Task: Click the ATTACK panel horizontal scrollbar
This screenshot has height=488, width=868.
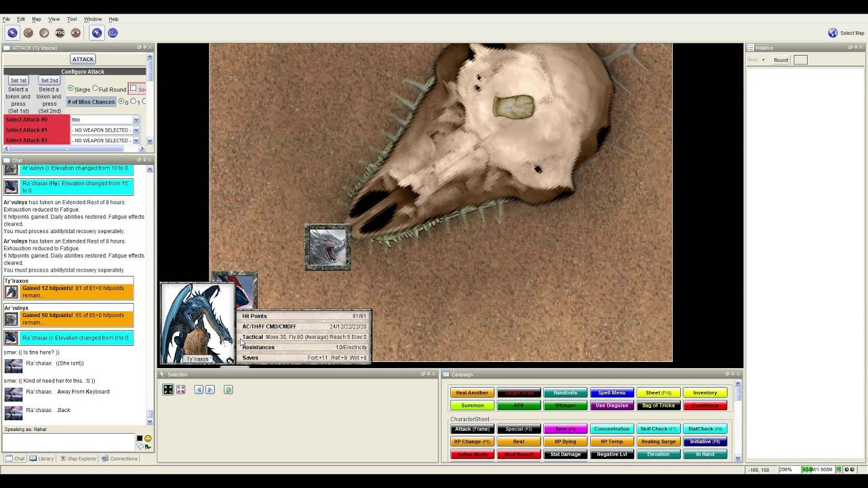Action: 74,148
